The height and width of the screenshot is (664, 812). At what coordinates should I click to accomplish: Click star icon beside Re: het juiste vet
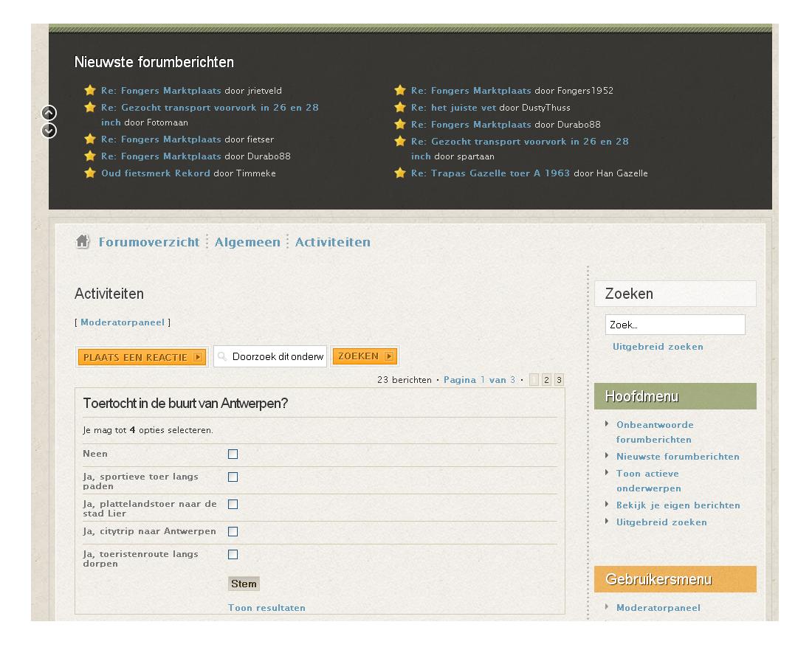click(x=400, y=108)
